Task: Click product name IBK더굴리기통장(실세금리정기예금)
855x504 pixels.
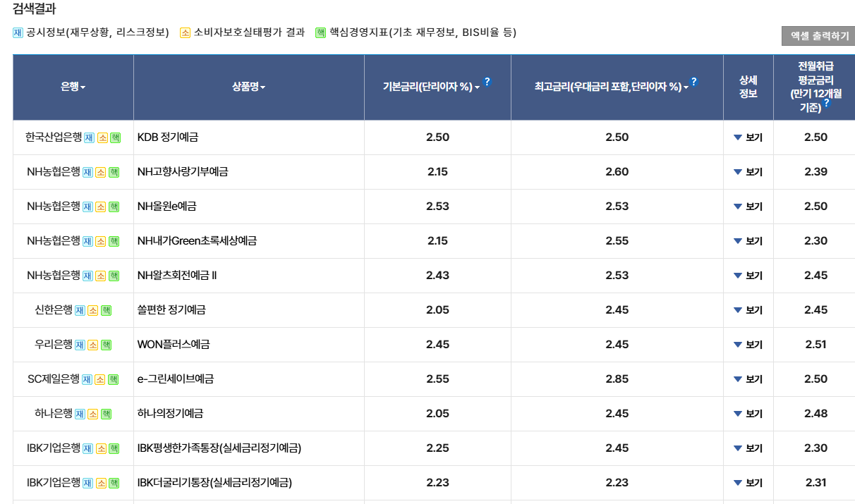Action: click(214, 483)
